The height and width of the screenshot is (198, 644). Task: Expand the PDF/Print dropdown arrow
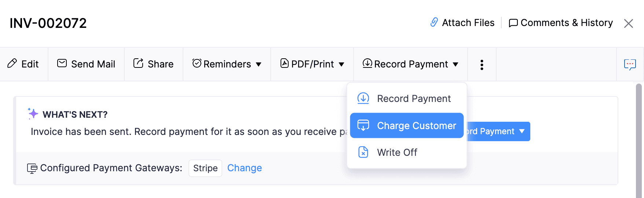tap(341, 65)
